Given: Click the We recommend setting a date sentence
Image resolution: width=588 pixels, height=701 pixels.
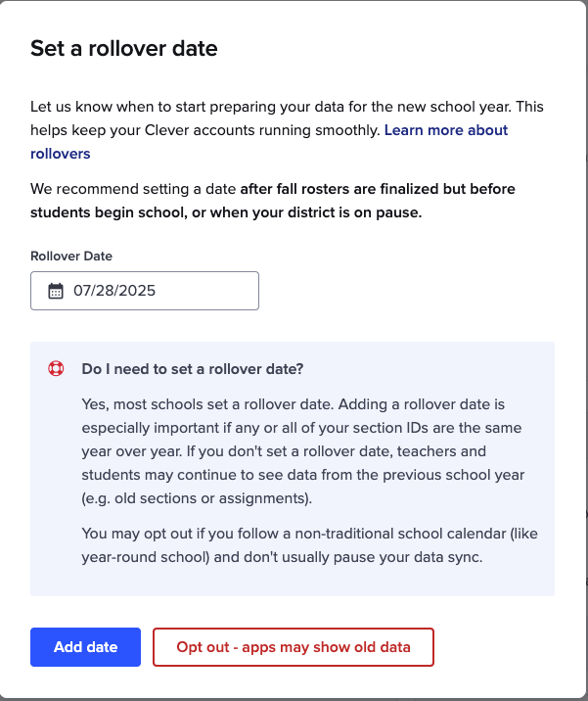Looking at the screenshot, I should (133, 188).
